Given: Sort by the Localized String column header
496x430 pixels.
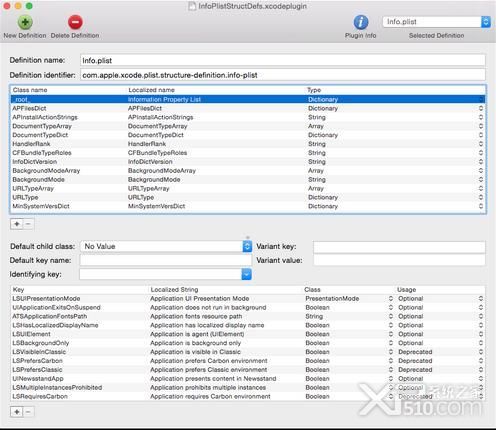Looking at the screenshot, I should point(226,290).
